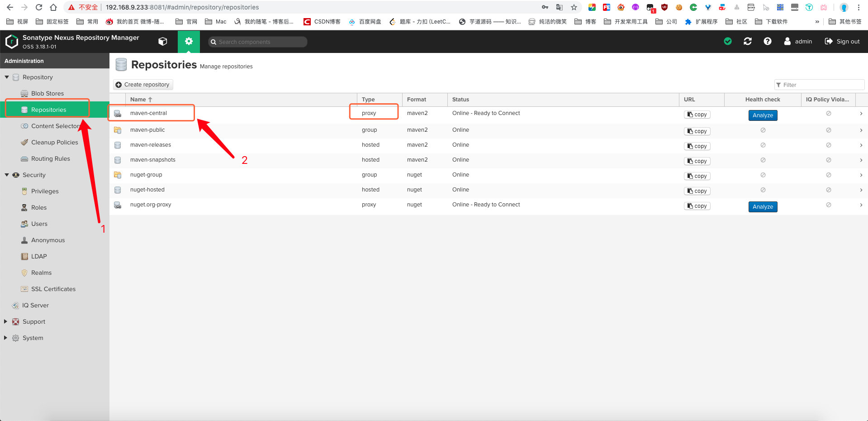Screen dimensions: 868x421
Task: Click the nuget-hosted repository icon
Action: click(118, 190)
